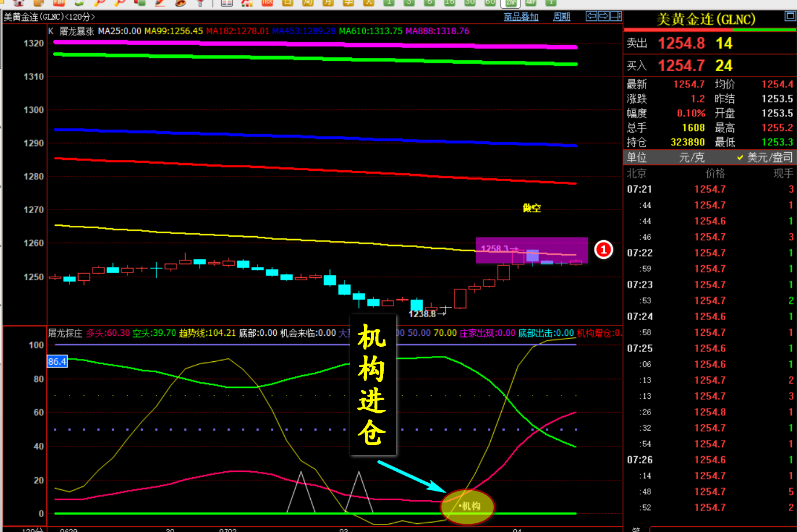Viewport: 797px width, 532px height.
Task: Click the 美黄金连(GLNC)<120分> chart title
Action: (49, 17)
